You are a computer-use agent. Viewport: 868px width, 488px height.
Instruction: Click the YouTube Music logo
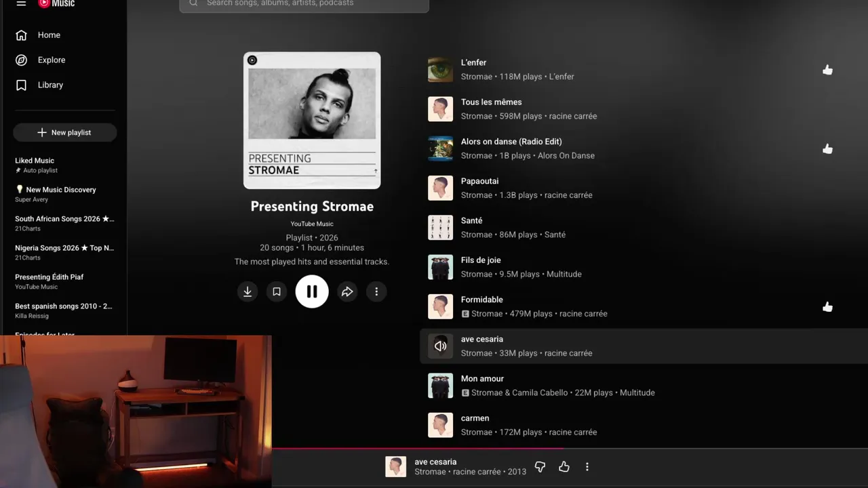[56, 3]
